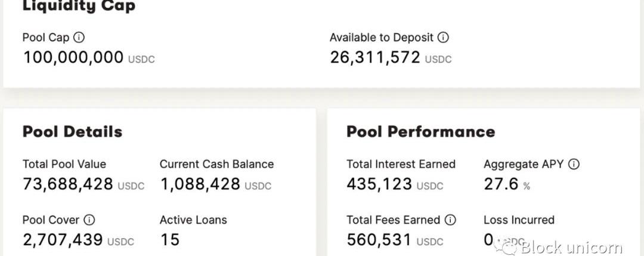Image resolution: width=644 pixels, height=256 pixels.
Task: Click the Active Loans count of 15
Action: 169,239
